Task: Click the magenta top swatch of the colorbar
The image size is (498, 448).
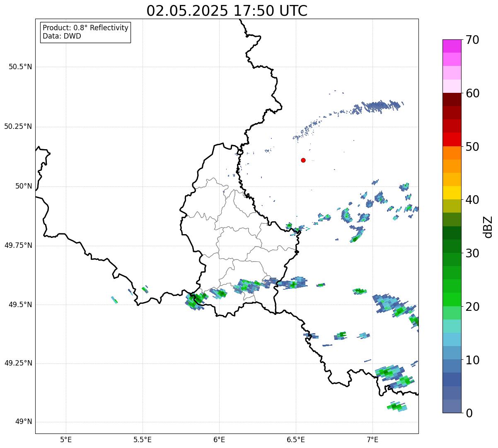Action: point(452,46)
